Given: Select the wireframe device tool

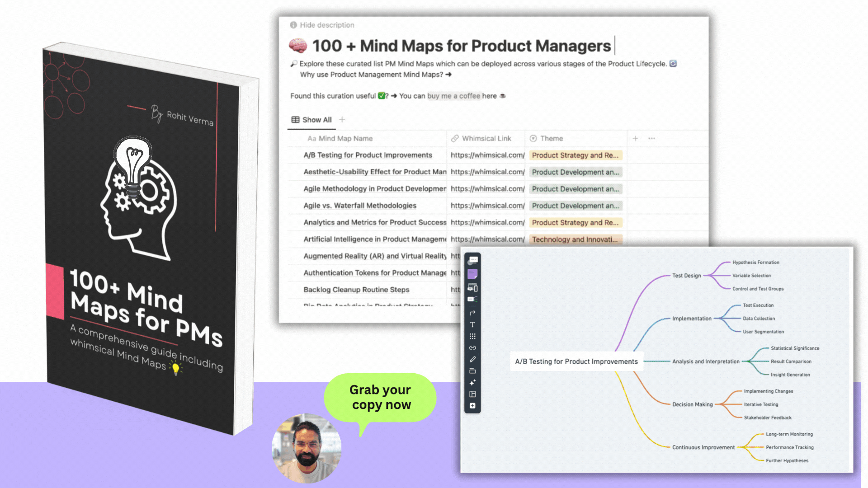Looking at the screenshot, I should 472,288.
